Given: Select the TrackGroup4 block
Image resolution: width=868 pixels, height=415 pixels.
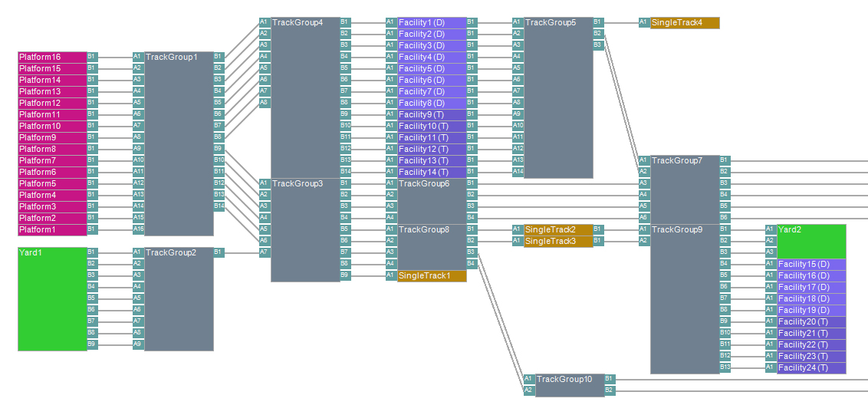Looking at the screenshot, I should click(x=305, y=97).
